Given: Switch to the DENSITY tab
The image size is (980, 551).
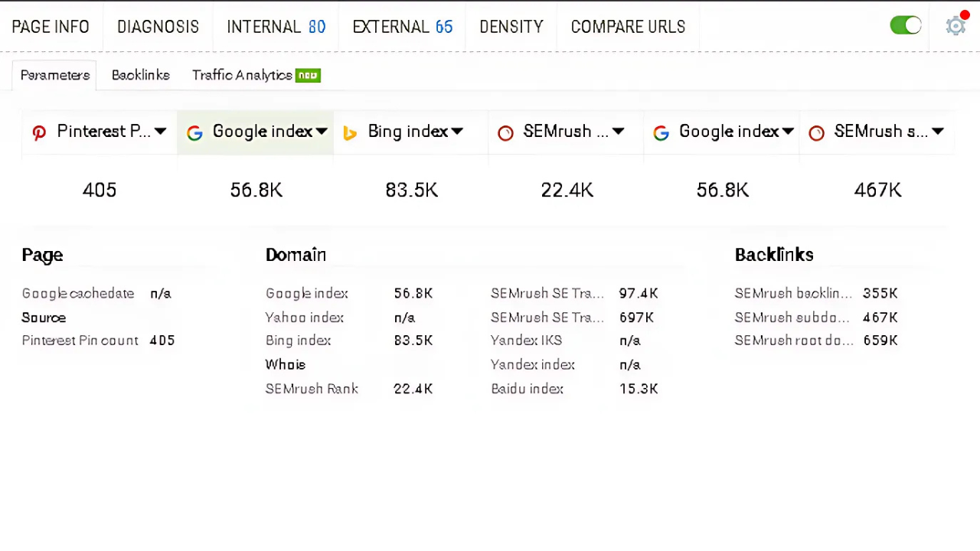Looking at the screenshot, I should click(x=511, y=27).
